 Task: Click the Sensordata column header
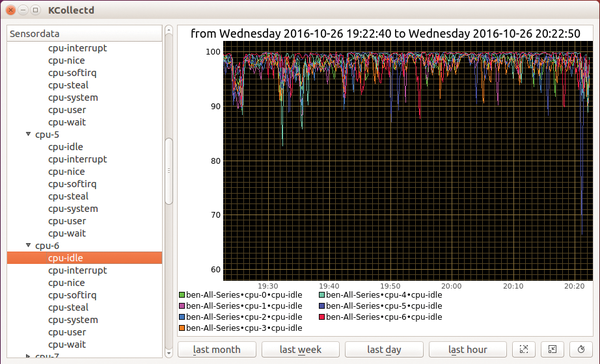85,34
